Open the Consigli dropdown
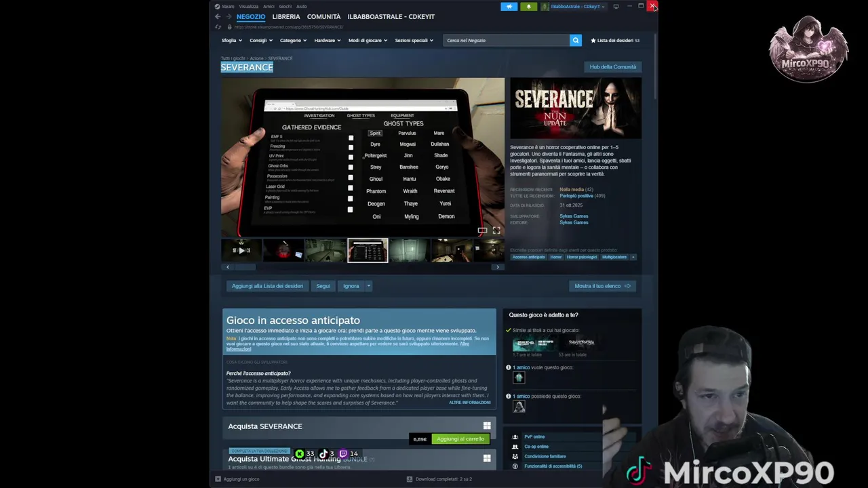Viewport: 868px width, 488px height. (260, 41)
